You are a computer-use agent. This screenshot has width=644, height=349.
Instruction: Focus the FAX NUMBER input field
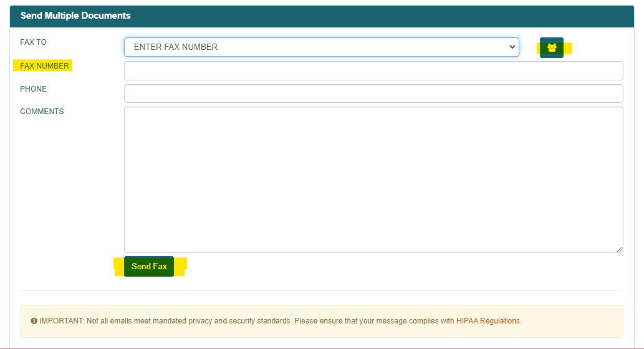tap(373, 70)
